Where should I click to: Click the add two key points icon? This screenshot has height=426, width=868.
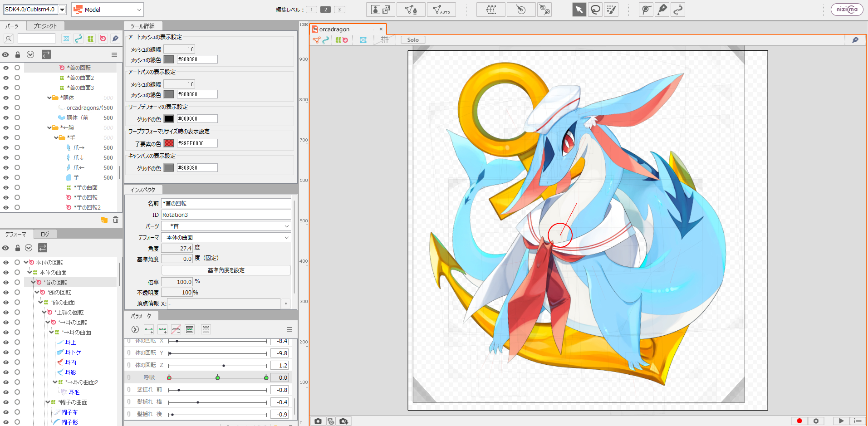point(149,329)
